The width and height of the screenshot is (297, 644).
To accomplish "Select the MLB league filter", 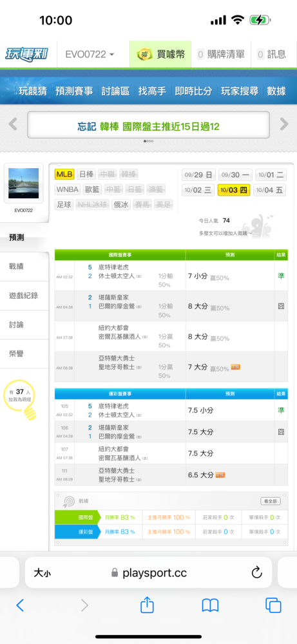I will click(64, 174).
